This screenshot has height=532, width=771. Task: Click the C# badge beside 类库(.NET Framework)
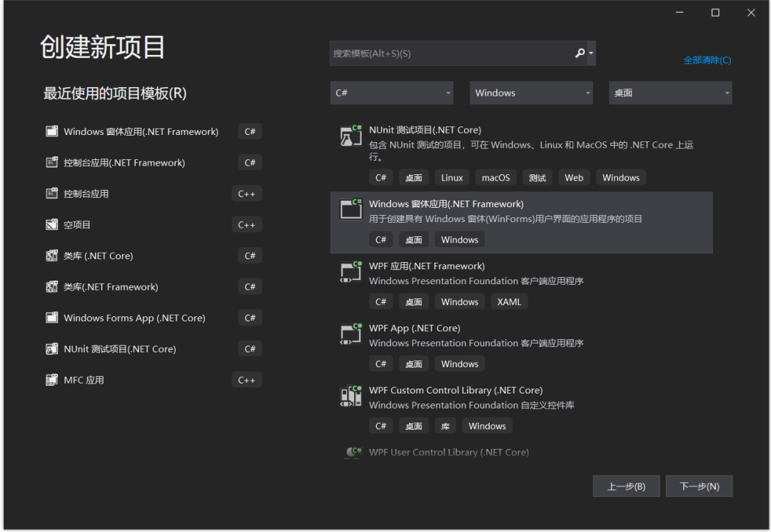pos(250,286)
